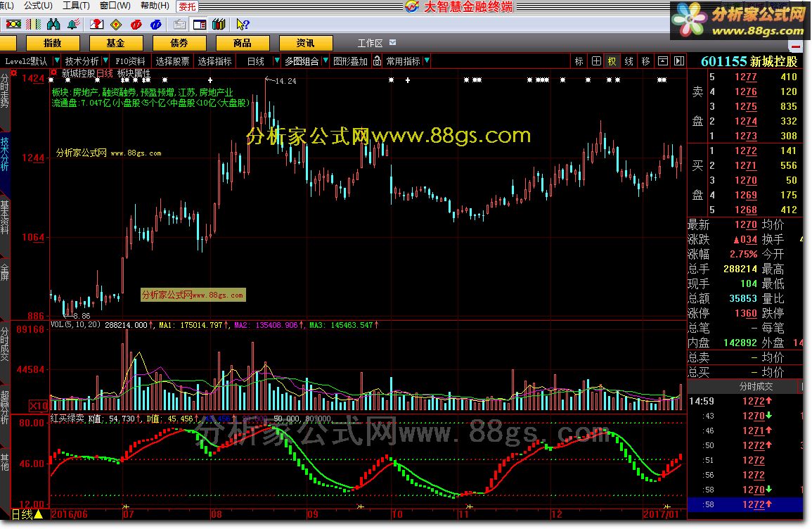Viewport: 812px width, 529px height.
Task: Select the highlighted :58 1272 trade row
Action: click(x=745, y=504)
